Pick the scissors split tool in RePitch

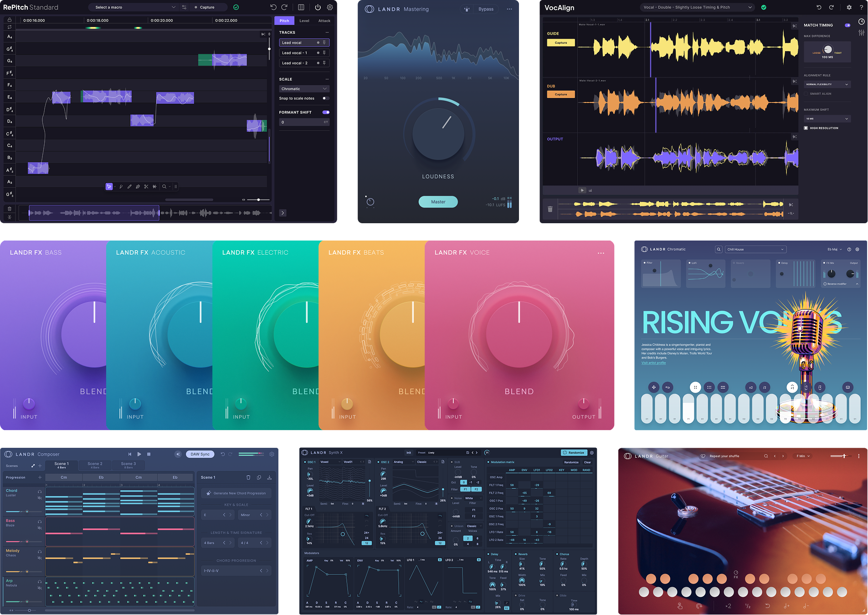(146, 186)
